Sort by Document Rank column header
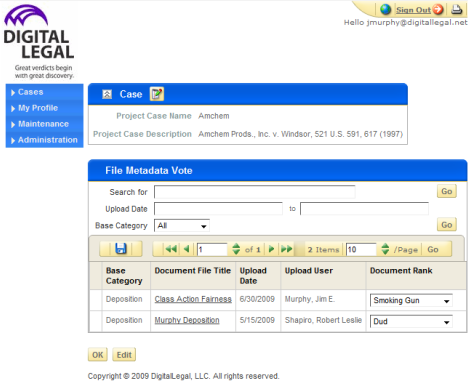The image size is (468, 384). pos(401,271)
